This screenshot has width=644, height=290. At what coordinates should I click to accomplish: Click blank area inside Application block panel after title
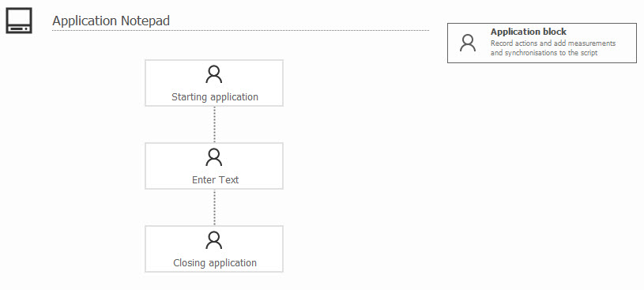[x=600, y=32]
